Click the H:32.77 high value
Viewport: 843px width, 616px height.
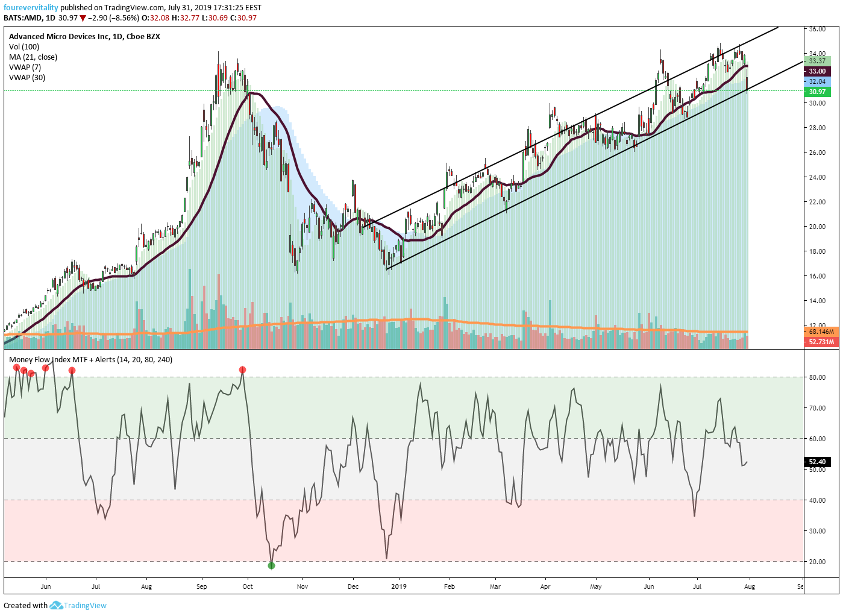coord(186,18)
